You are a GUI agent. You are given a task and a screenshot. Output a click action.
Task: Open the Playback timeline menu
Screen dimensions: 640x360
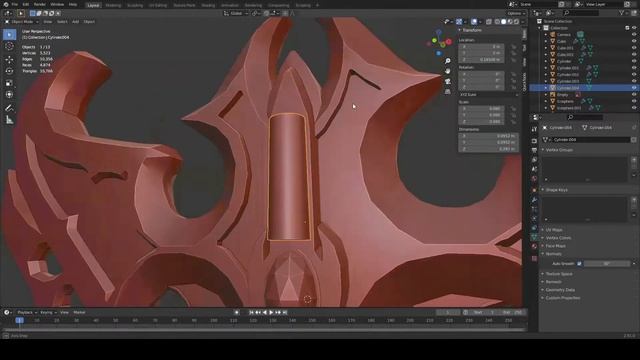tap(27, 313)
